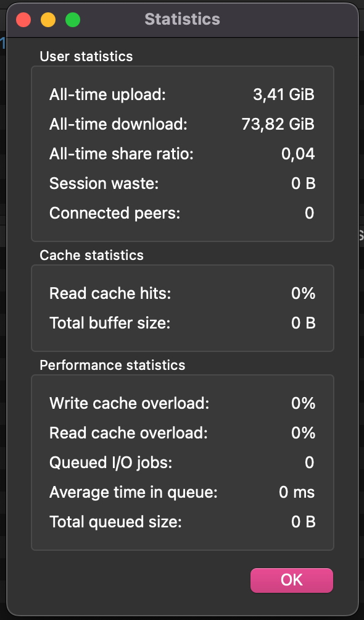Click the Connected peers label
Image resolution: width=364 pixels, height=620 pixels.
115,213
